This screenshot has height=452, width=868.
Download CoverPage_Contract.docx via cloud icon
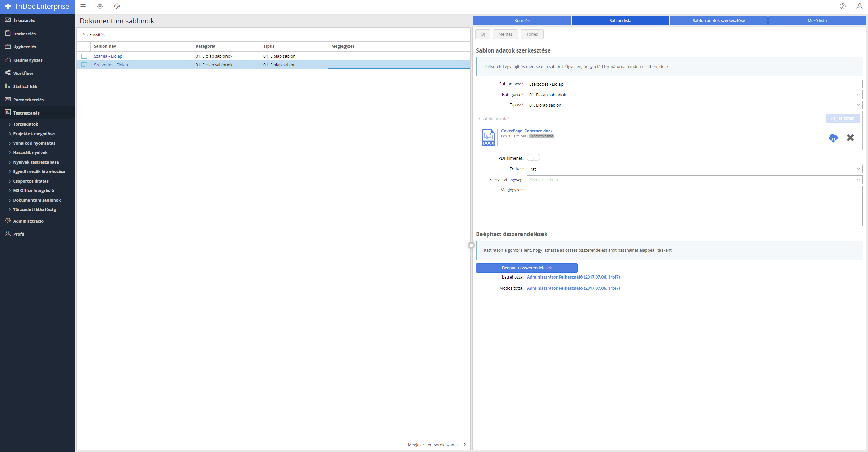pyautogui.click(x=833, y=138)
